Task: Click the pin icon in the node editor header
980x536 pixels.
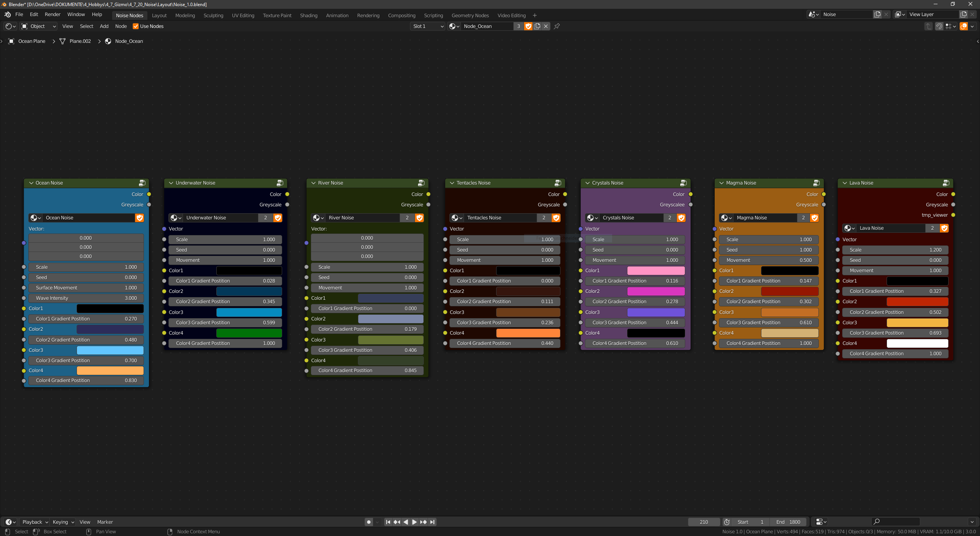Action: pyautogui.click(x=557, y=26)
